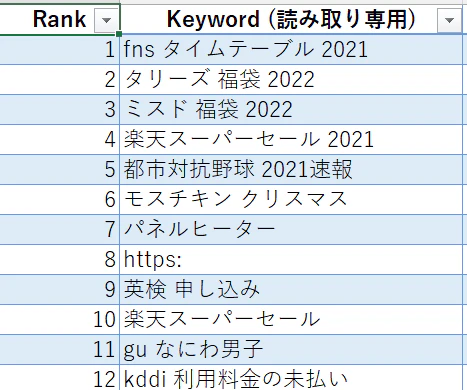This screenshot has height=390, width=467.
Task: Select cell 'ミスド 福袋 2022'
Action: point(291,109)
